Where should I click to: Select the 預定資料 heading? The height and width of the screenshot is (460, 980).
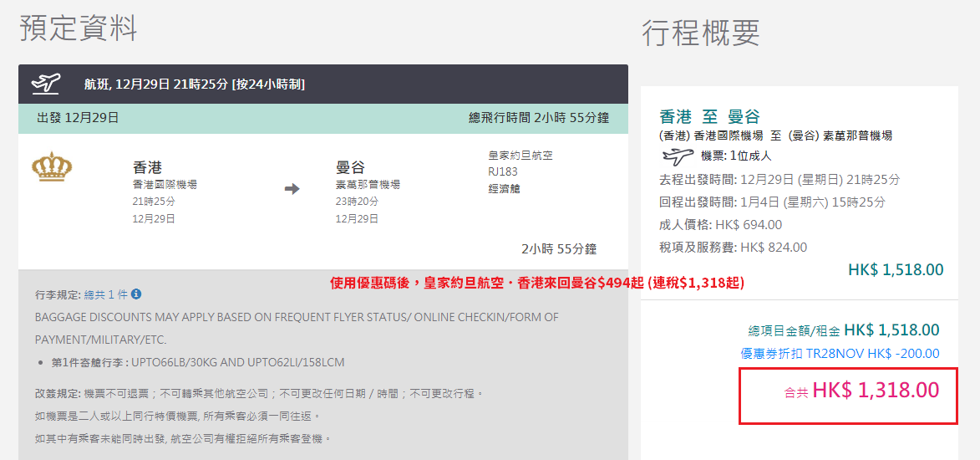click(x=78, y=28)
